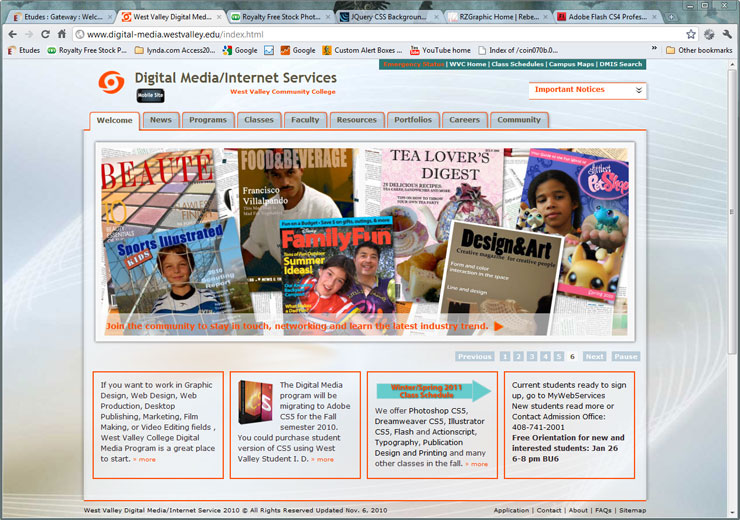This screenshot has height=520, width=740.
Task: Open the WVC Home link
Action: (x=468, y=64)
